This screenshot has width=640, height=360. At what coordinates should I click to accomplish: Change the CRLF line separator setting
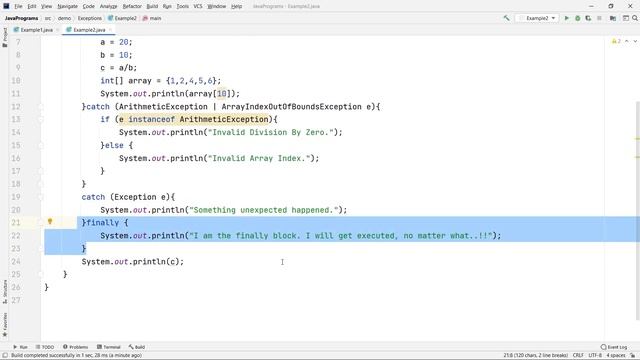click(578, 356)
